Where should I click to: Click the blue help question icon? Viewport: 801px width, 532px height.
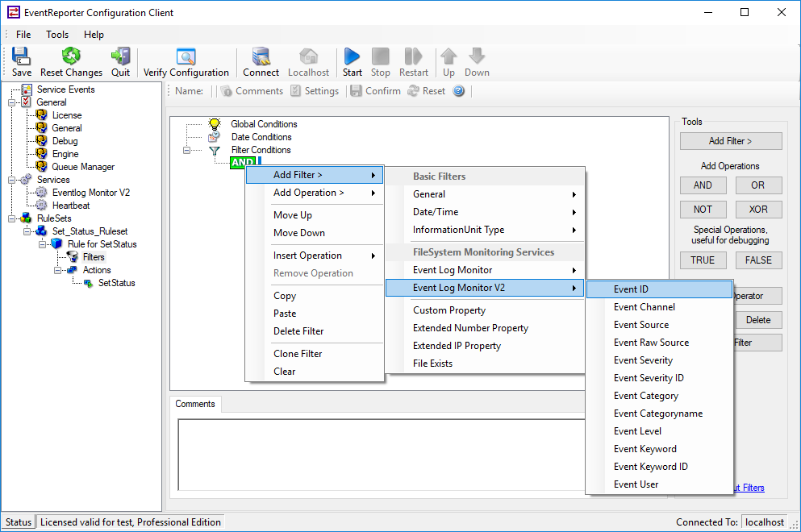point(459,91)
